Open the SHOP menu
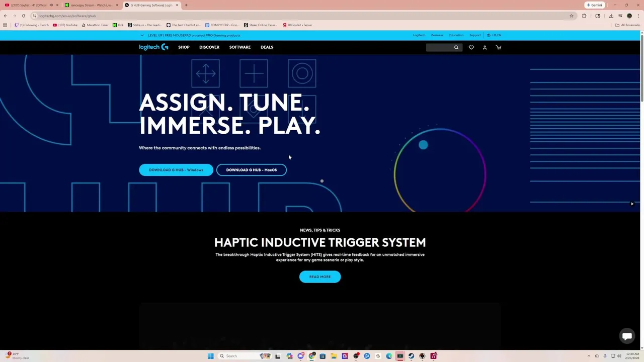Screen dimensions: 644x362 [184, 47]
